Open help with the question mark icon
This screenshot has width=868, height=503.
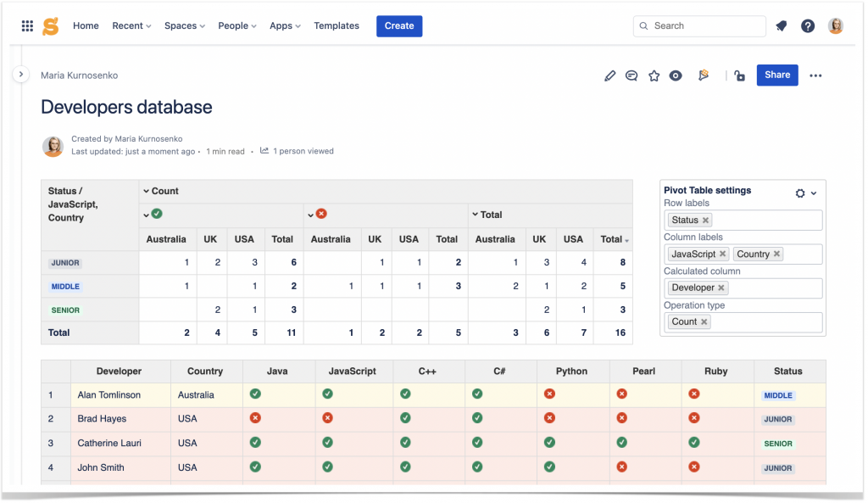coord(807,25)
